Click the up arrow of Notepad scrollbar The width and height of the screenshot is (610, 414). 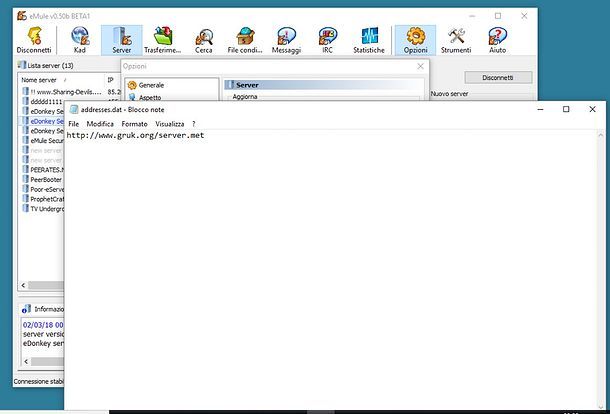click(x=601, y=135)
